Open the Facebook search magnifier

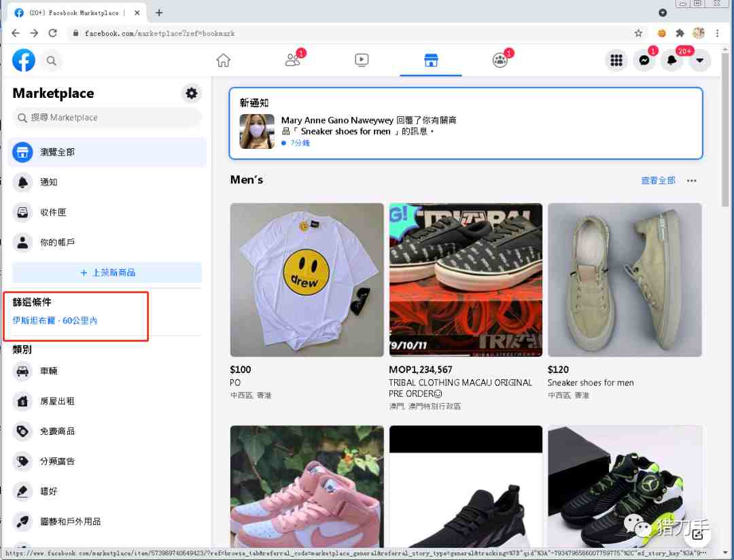click(x=52, y=60)
